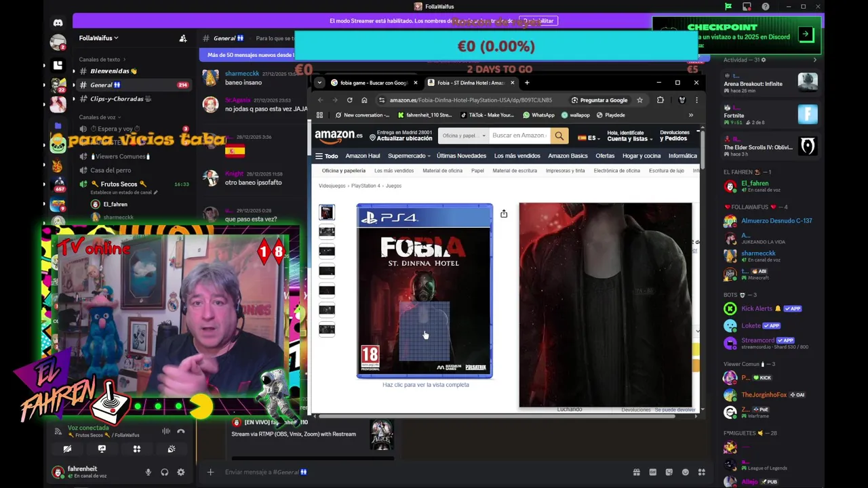Viewport: 868px width, 488px height.
Task: Click Chrome back arrow
Action: click(x=321, y=100)
